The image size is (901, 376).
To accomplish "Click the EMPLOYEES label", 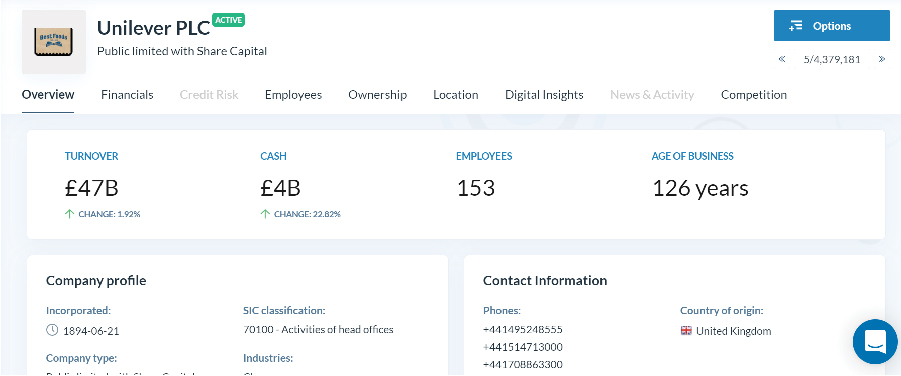I will pyautogui.click(x=484, y=156).
